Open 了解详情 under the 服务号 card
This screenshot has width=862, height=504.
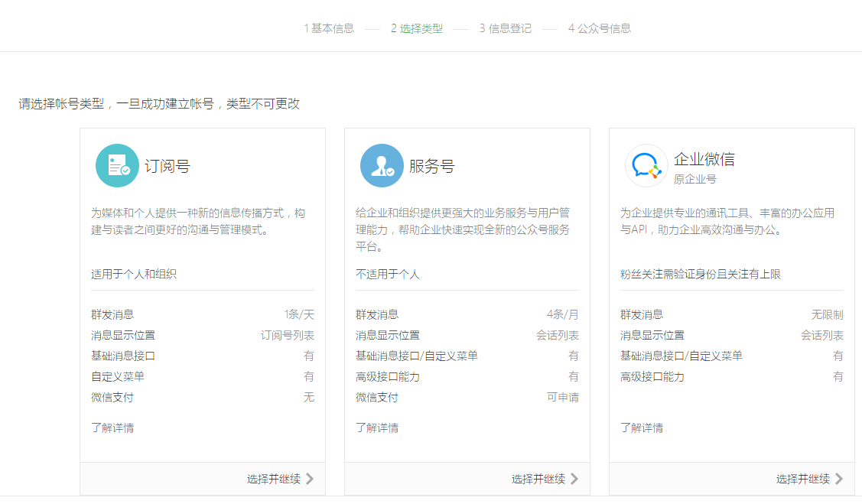point(377,427)
